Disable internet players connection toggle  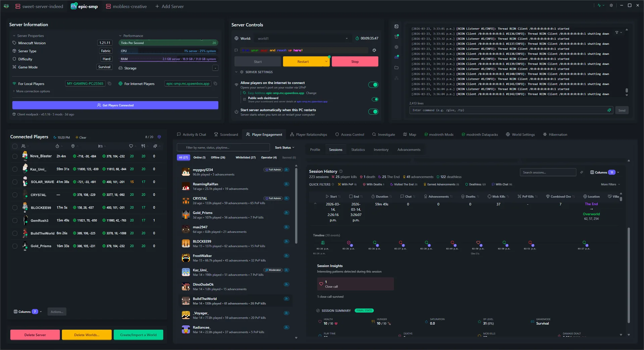[373, 85]
